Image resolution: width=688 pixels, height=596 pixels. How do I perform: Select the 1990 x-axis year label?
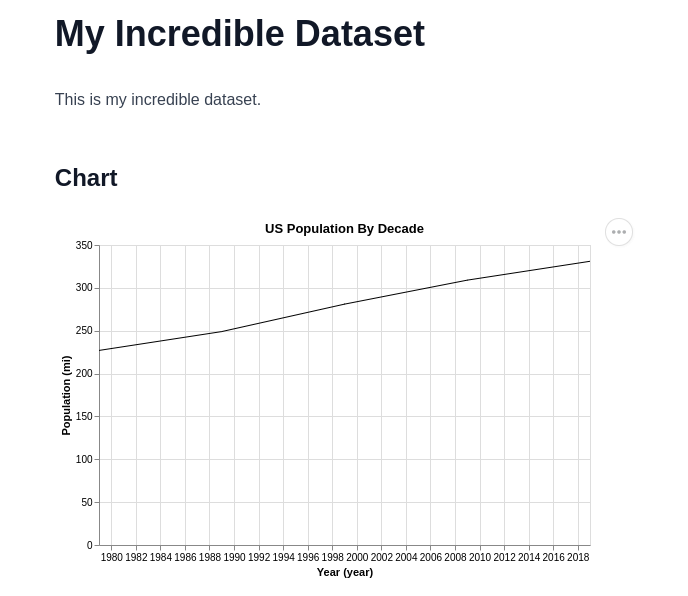[x=234, y=558]
